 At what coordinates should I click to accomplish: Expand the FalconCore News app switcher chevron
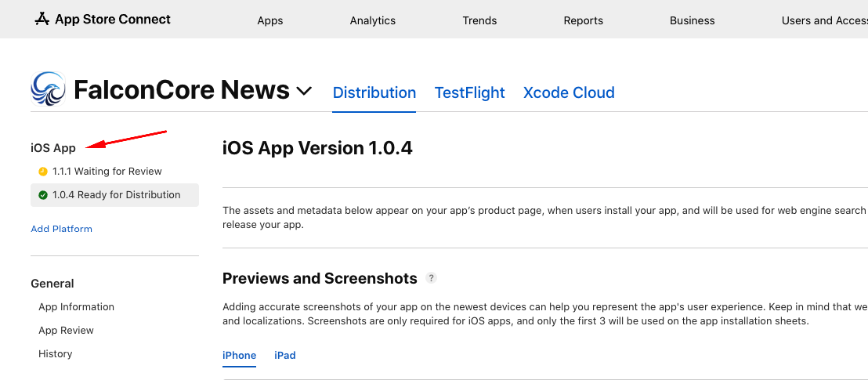[x=304, y=91]
